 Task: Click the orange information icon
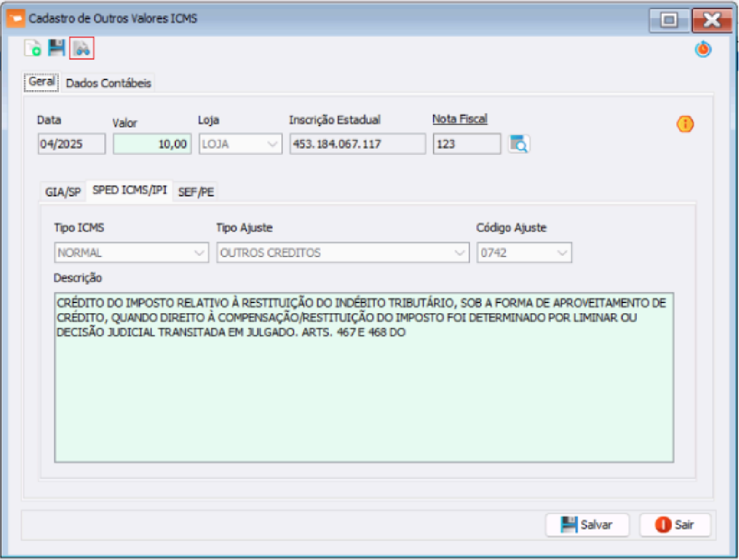(685, 124)
